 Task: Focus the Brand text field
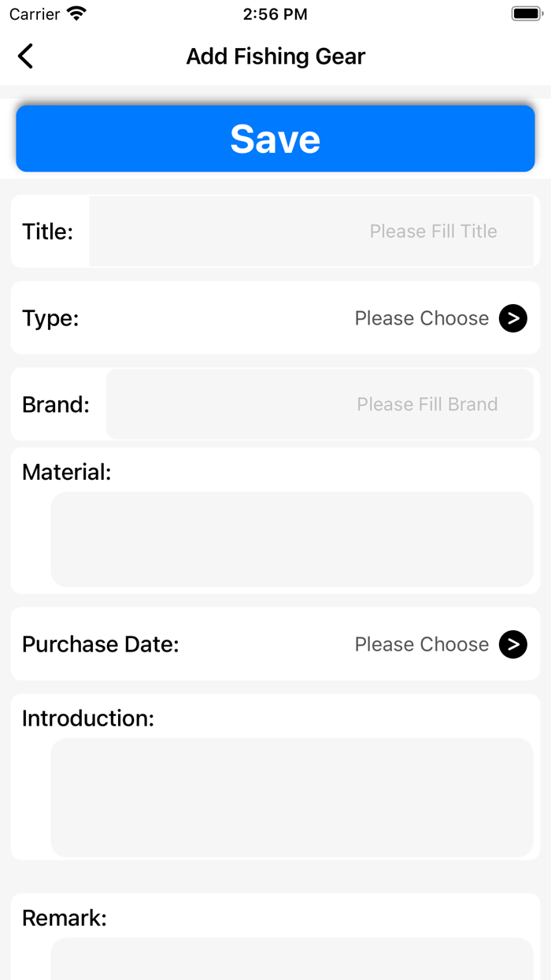pos(319,404)
